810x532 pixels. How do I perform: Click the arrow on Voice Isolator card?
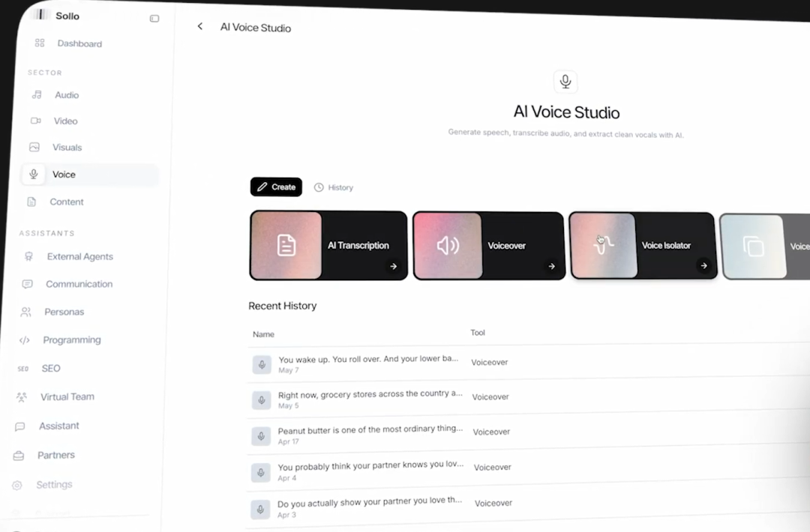pos(703,266)
